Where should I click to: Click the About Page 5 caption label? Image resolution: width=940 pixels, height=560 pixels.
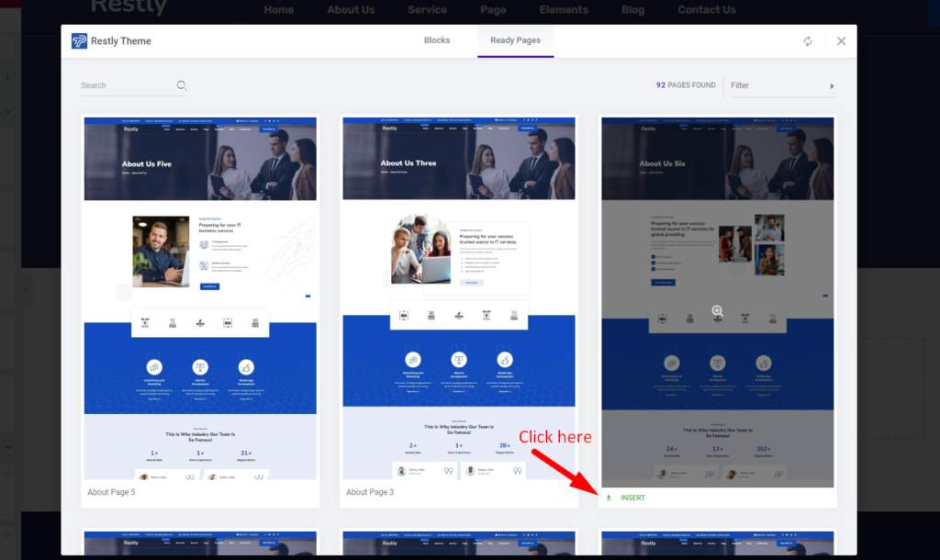click(x=111, y=492)
